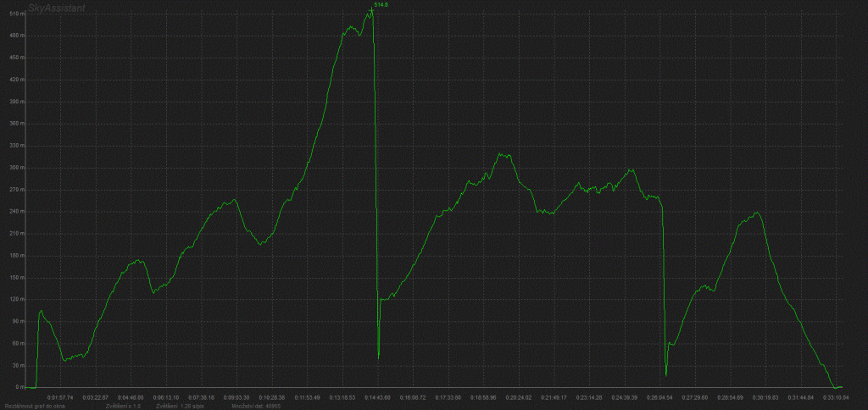Click the "Zvětšení: 1.28 s/px" status text
The width and height of the screenshot is (868, 410).
click(x=181, y=406)
